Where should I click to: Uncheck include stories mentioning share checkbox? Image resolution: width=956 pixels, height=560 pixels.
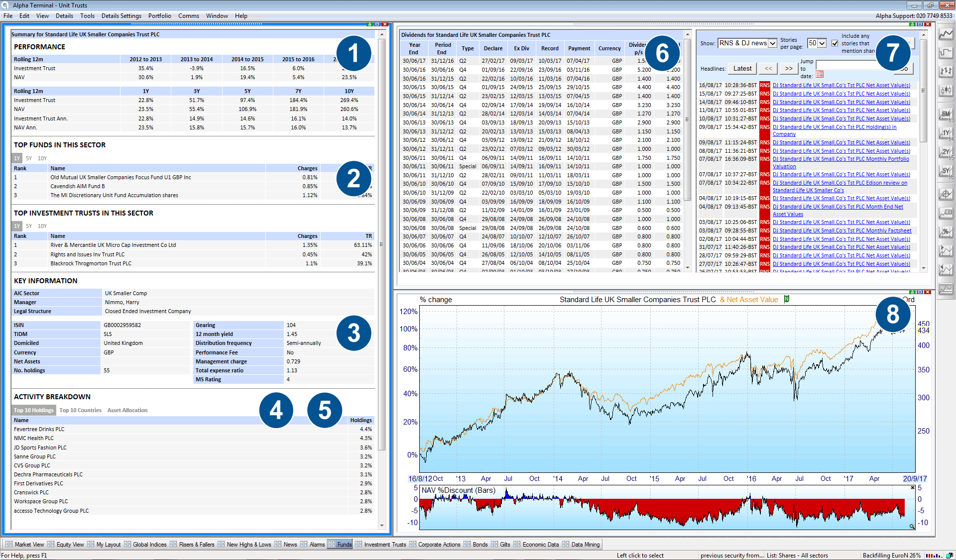tap(835, 43)
